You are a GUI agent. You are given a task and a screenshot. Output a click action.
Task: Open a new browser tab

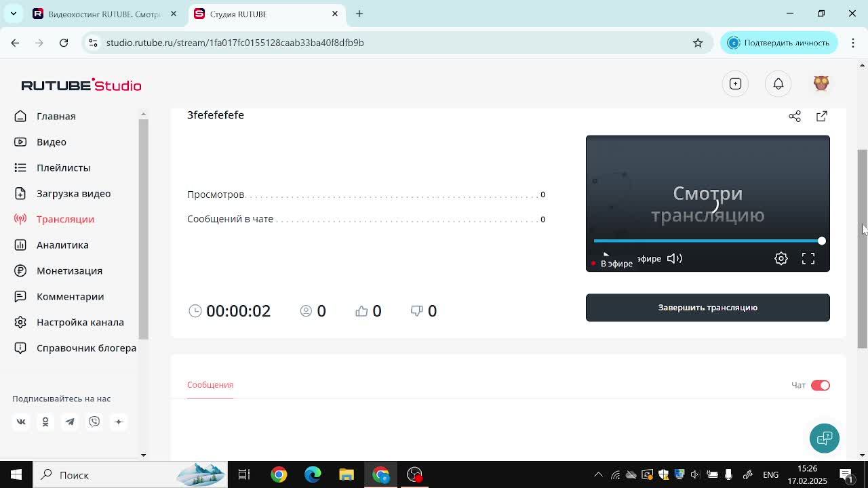click(x=359, y=14)
